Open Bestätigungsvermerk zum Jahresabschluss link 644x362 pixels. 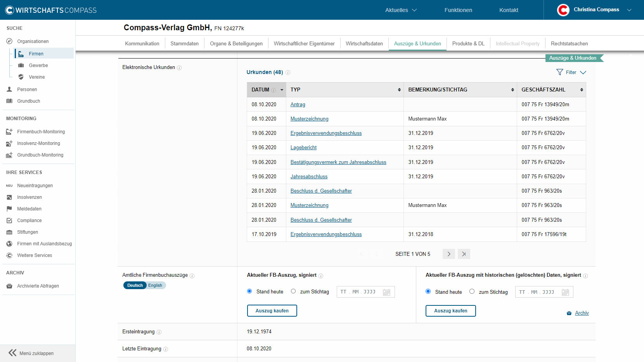[338, 162]
